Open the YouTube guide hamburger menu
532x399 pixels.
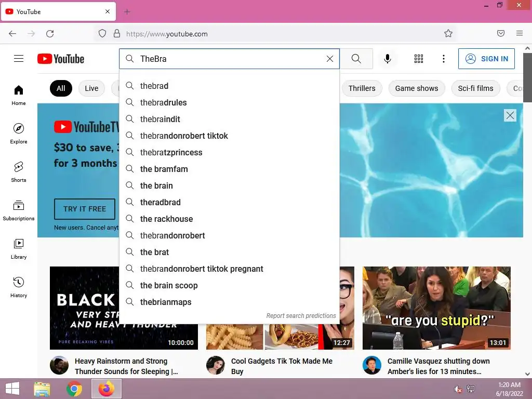click(x=19, y=59)
